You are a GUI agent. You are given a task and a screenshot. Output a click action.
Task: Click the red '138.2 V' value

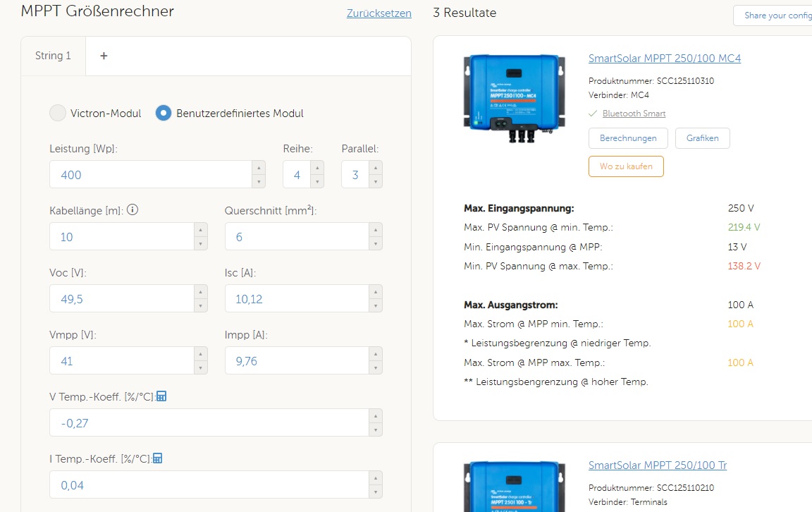tap(744, 266)
